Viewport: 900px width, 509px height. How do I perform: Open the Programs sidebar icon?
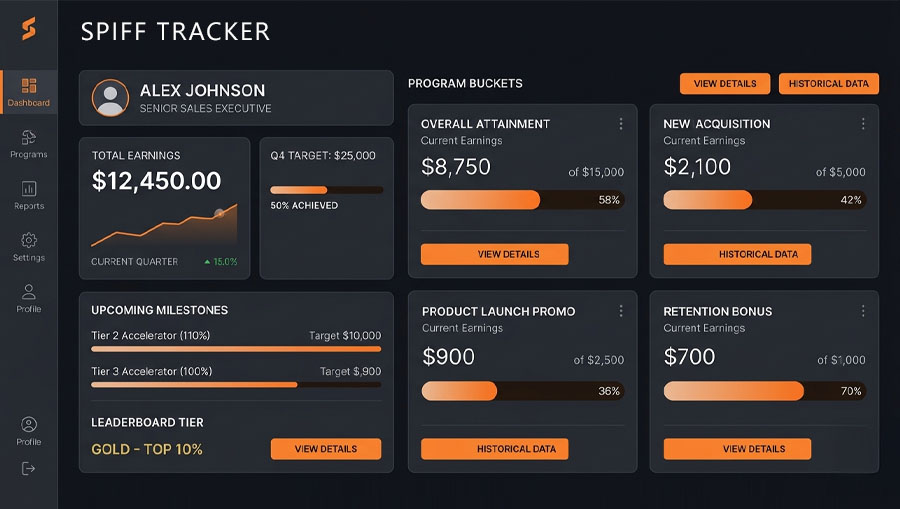coord(29,137)
